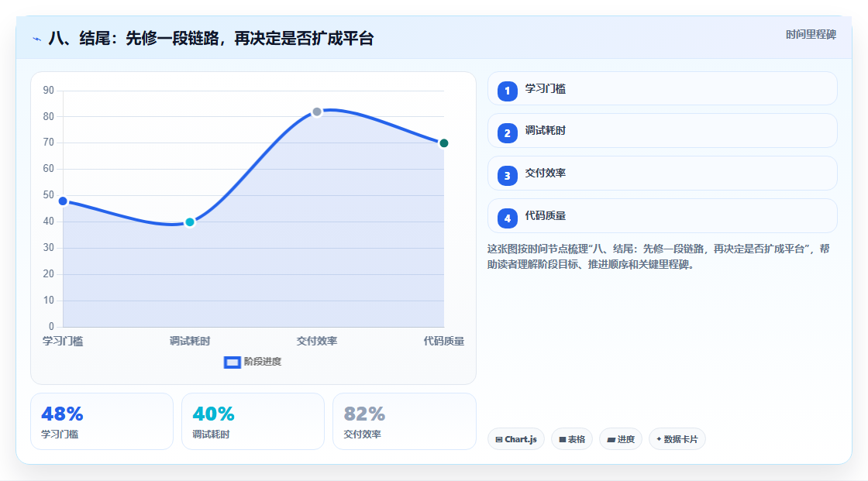The image size is (868, 481).
Task: Click step number 1 badge
Action: coord(507,91)
